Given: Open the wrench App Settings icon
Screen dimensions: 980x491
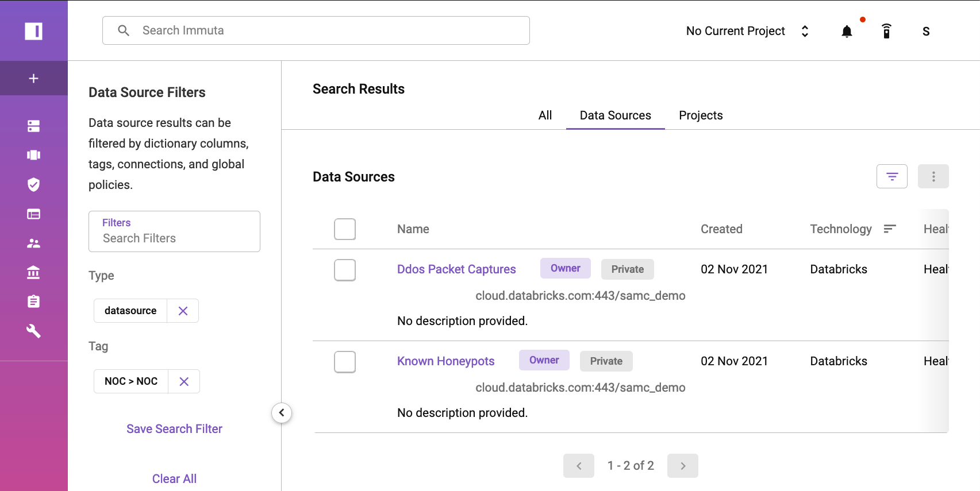Looking at the screenshot, I should click(x=33, y=331).
